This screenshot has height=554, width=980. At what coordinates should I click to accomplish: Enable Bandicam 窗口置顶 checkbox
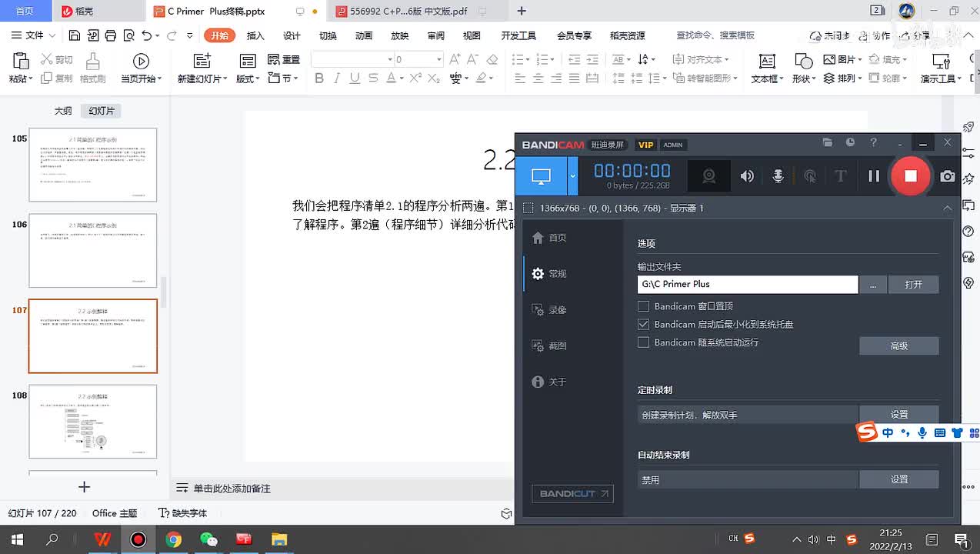pyautogui.click(x=644, y=306)
